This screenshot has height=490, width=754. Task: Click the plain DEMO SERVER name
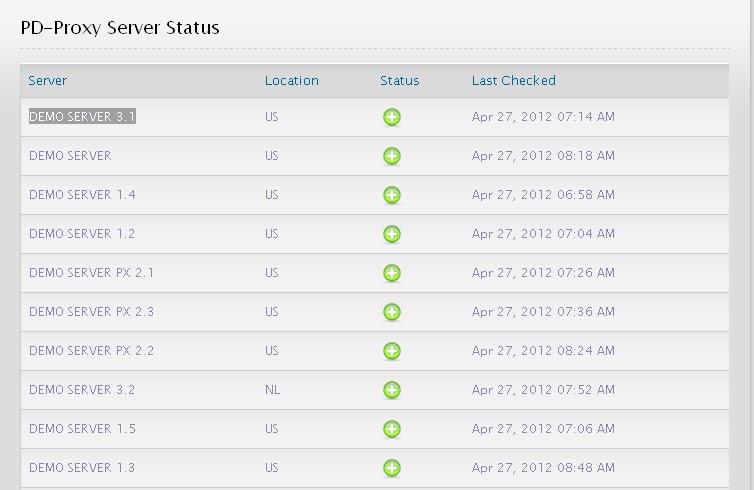(x=70, y=155)
